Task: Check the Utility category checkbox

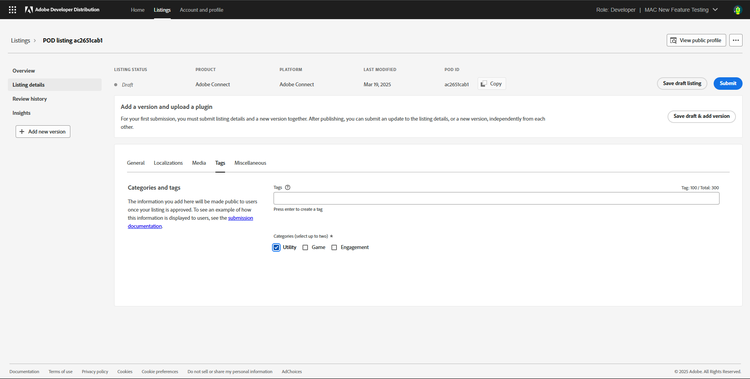Action: pyautogui.click(x=276, y=247)
